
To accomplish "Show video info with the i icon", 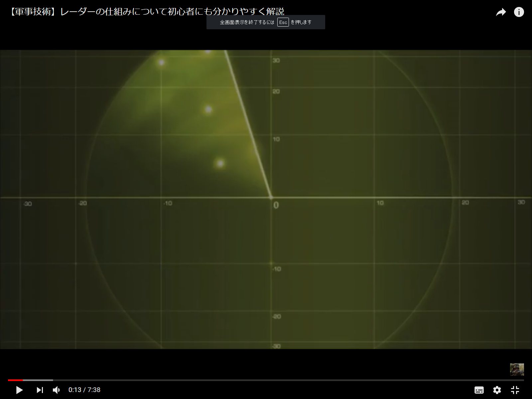I will [x=519, y=12].
